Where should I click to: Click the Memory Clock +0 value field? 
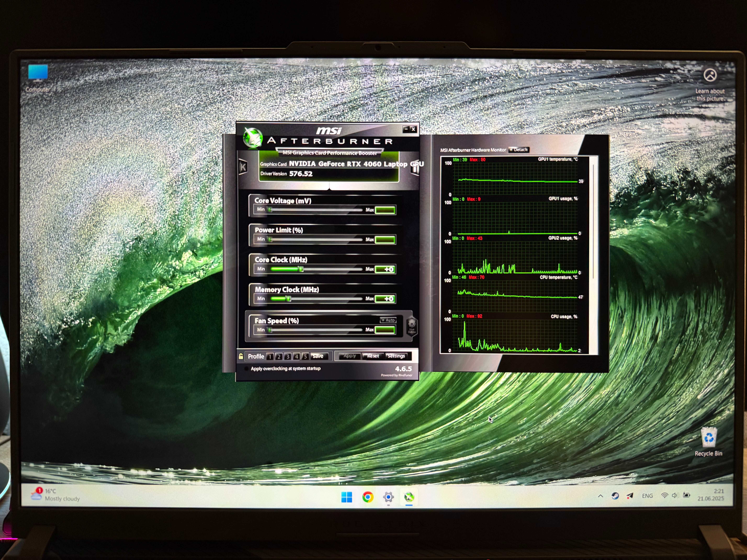click(385, 299)
